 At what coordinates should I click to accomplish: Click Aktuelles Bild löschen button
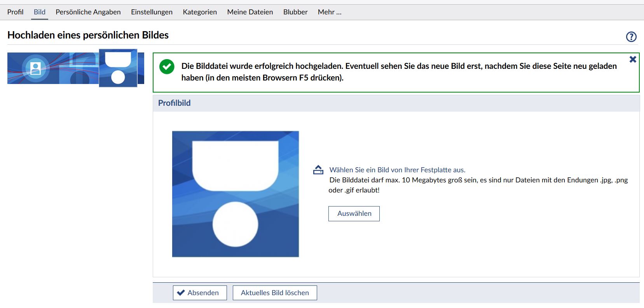[275, 293]
